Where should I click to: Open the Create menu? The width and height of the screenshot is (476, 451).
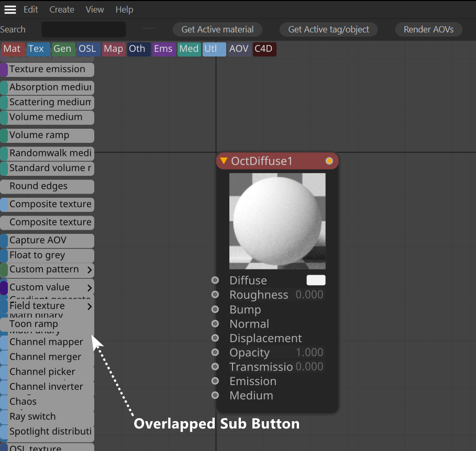(62, 10)
